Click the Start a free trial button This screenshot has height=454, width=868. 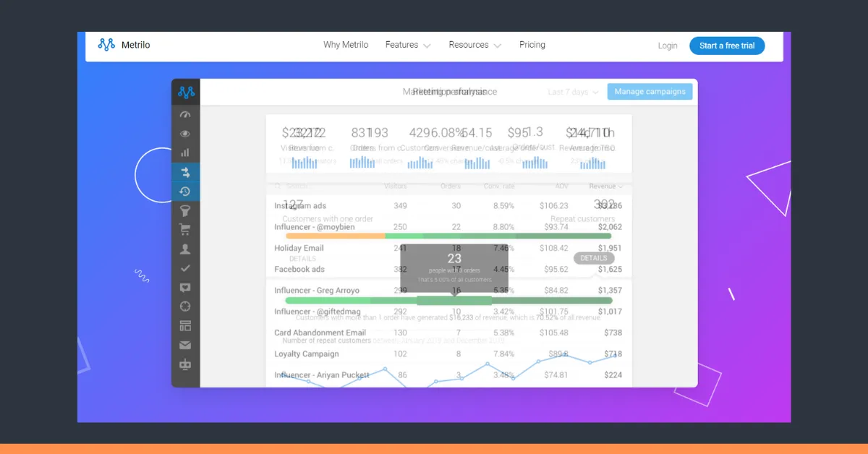[x=727, y=45]
